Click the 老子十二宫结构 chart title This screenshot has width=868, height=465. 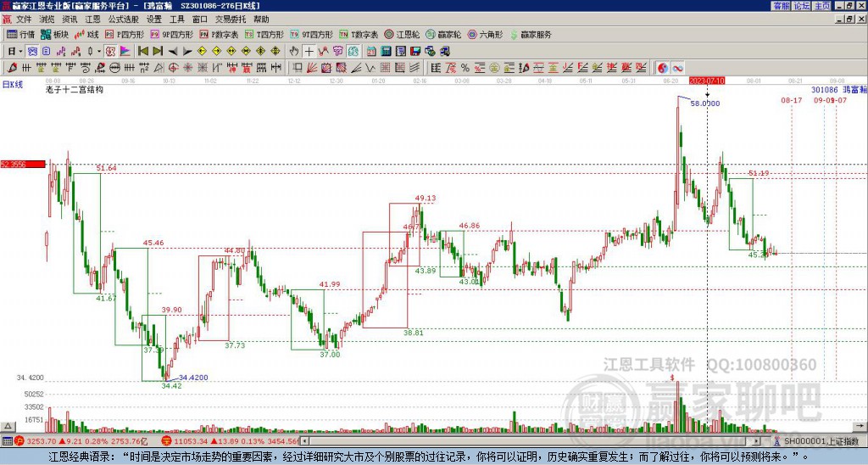75,89
